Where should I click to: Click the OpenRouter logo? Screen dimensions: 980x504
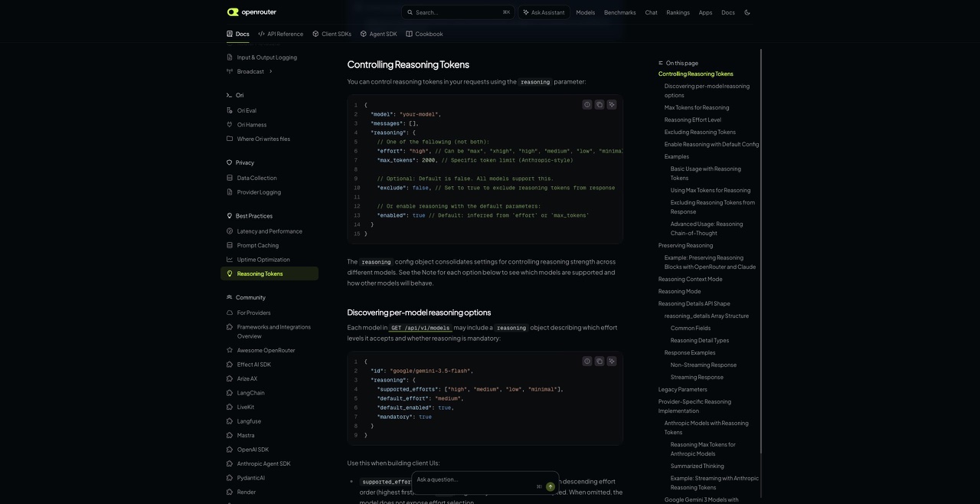(252, 12)
